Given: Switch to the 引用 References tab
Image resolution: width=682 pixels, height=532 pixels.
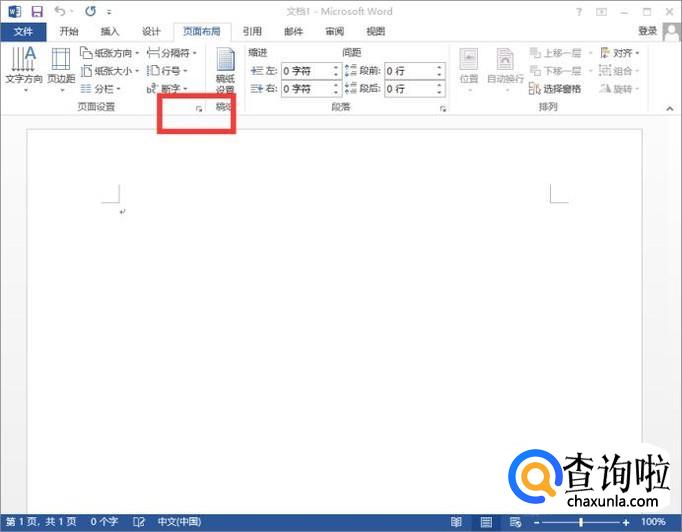Looking at the screenshot, I should 252,31.
